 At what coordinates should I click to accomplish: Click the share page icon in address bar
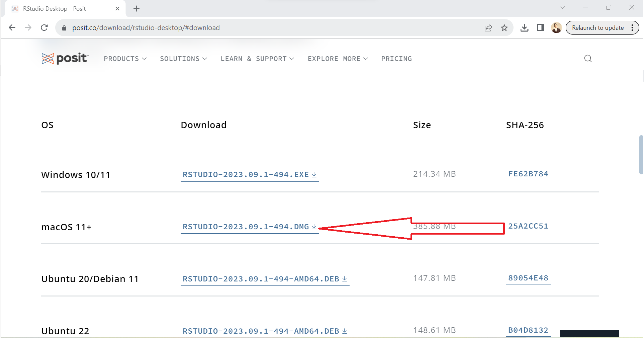pos(488,28)
